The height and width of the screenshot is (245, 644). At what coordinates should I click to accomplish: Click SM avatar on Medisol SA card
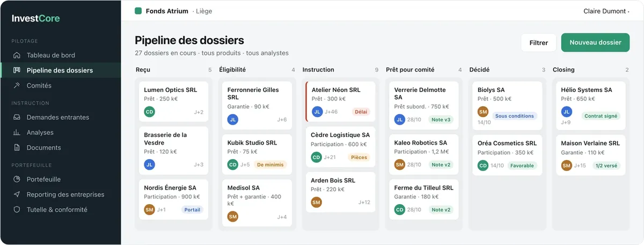(232, 217)
